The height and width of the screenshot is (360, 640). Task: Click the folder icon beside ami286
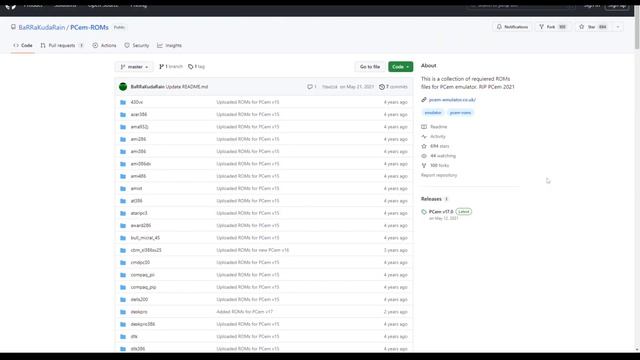pos(123,139)
